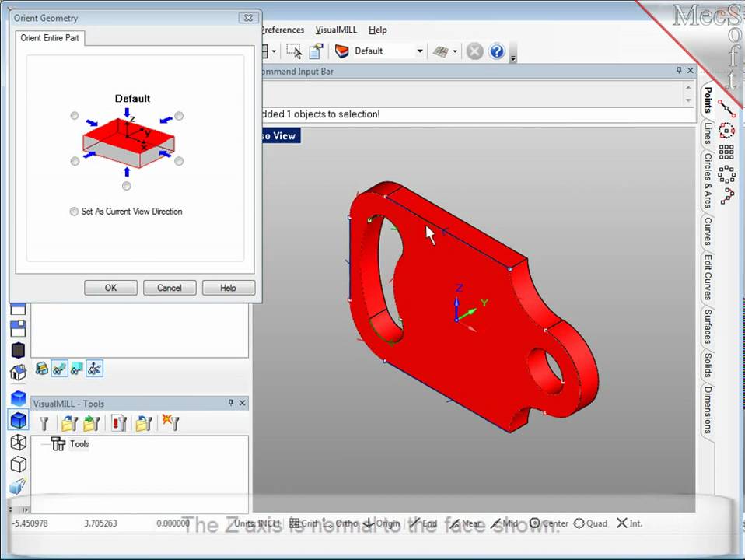Select the top-left orientation radio button

75,116
